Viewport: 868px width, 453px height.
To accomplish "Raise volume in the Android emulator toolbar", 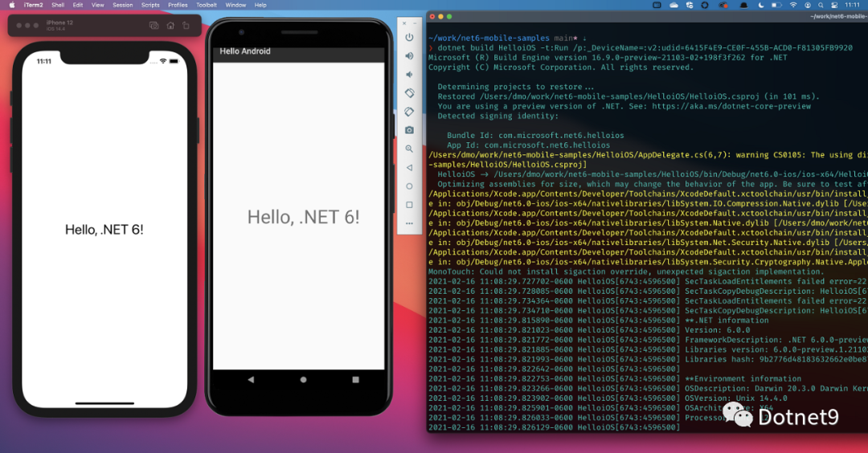I will pyautogui.click(x=409, y=56).
